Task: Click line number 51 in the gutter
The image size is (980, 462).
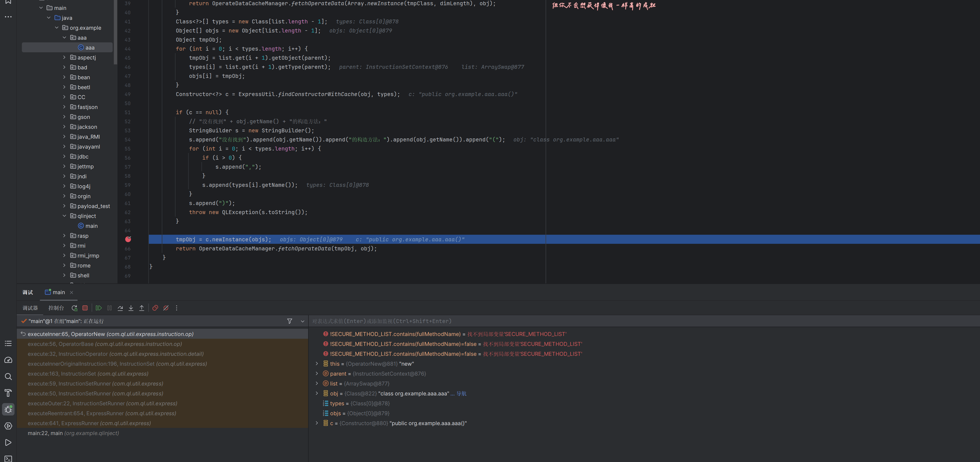Action: (127, 112)
